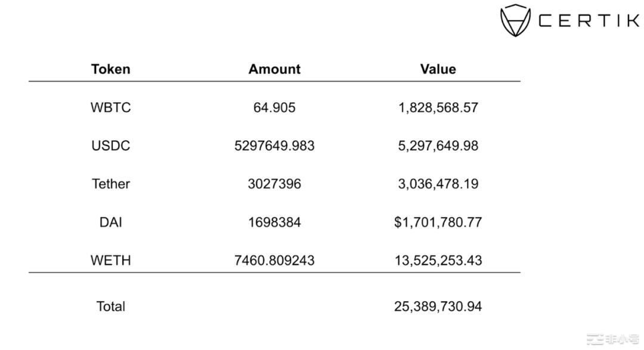The height and width of the screenshot is (350, 644).
Task: Click the WETH value 13,525,253.43
Action: [x=438, y=260]
